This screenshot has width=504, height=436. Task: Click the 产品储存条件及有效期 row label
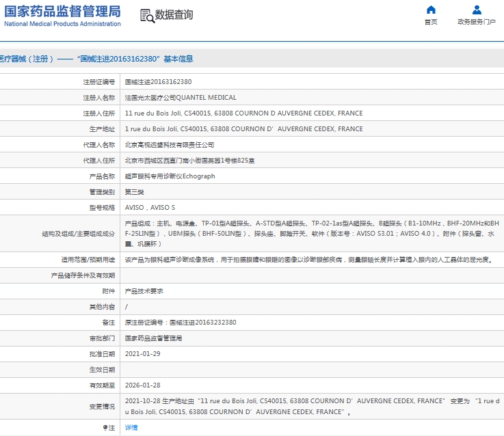(83, 276)
